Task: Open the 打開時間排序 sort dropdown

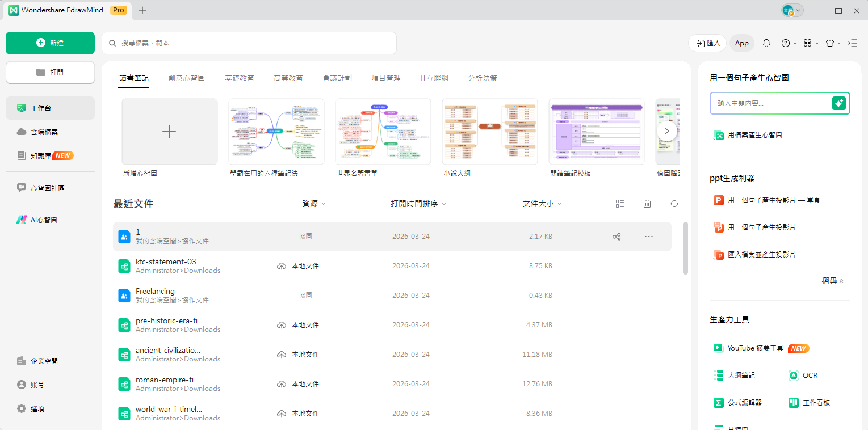Action: (x=419, y=203)
